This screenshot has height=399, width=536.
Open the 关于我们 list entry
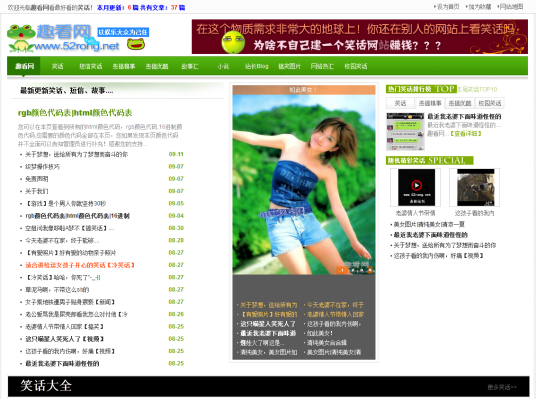(37, 191)
